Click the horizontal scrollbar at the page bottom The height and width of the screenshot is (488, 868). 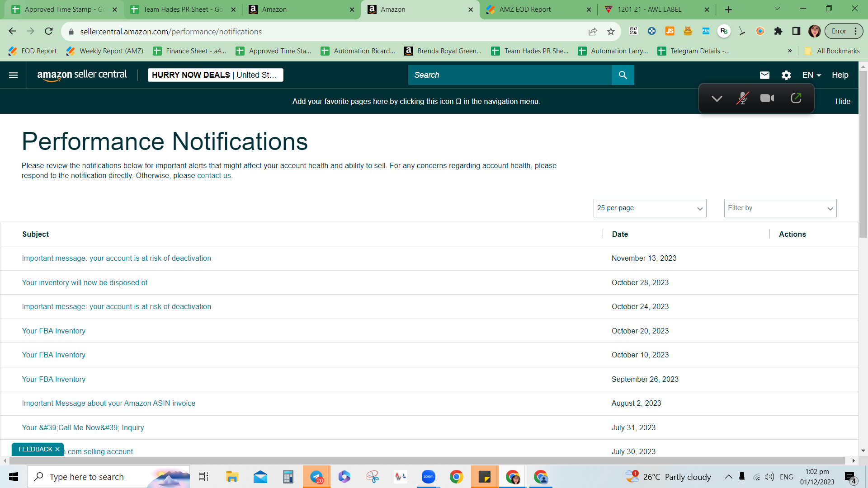tap(426, 460)
